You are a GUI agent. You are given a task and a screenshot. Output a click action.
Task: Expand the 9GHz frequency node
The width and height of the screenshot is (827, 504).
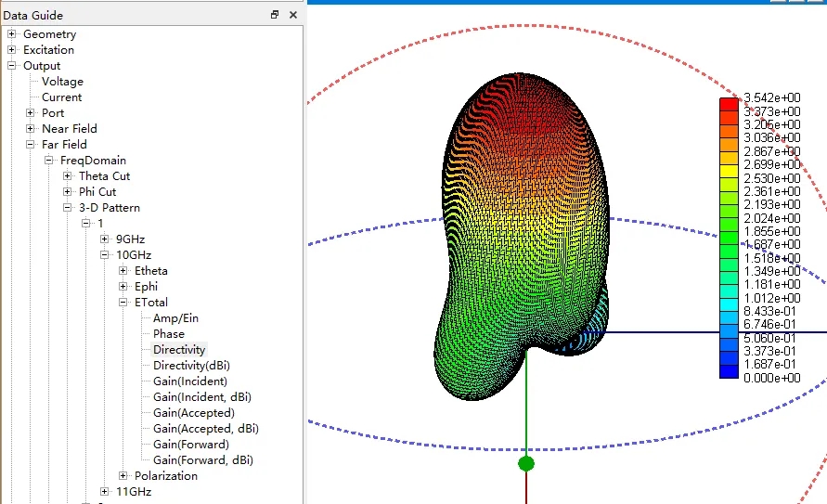[x=105, y=239]
